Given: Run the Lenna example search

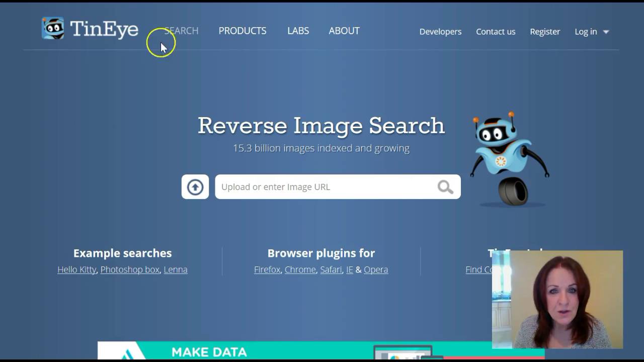Looking at the screenshot, I should 176,269.
